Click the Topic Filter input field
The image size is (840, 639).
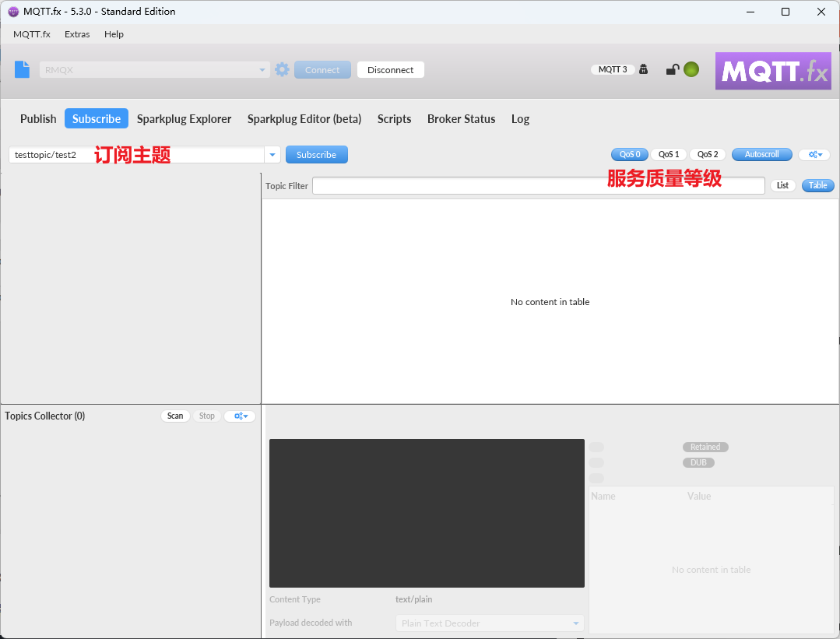pyautogui.click(x=539, y=185)
